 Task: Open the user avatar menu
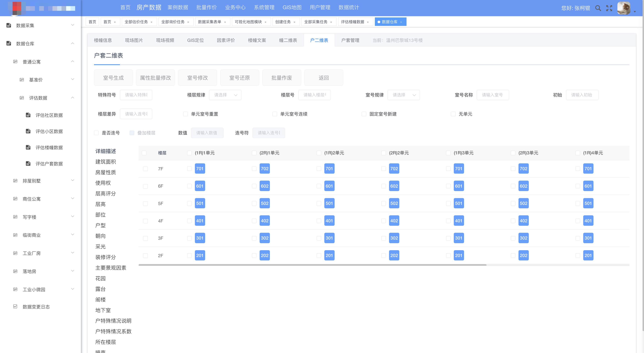[x=624, y=8]
